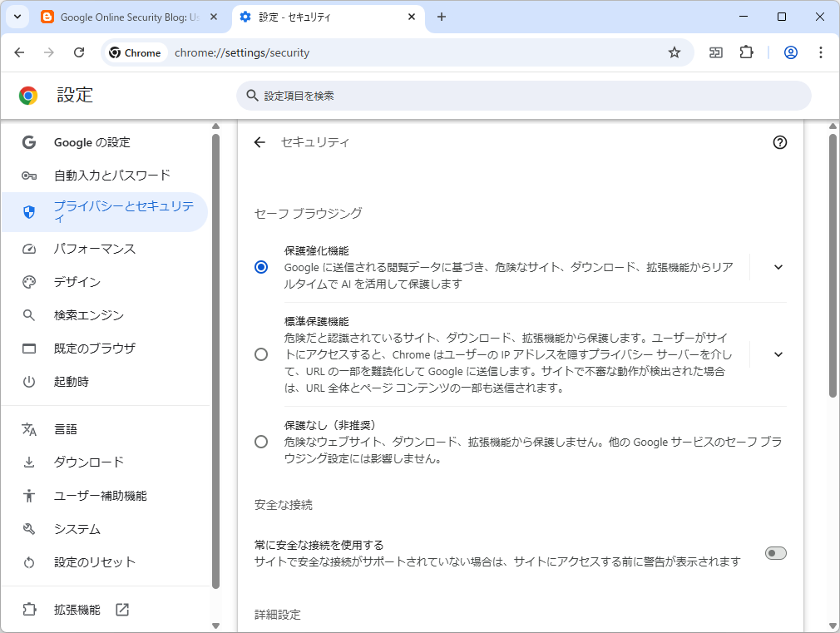Screen dimensions: 840x633
Task: Expand 保護強化機能 details with the chevron
Action: click(778, 267)
